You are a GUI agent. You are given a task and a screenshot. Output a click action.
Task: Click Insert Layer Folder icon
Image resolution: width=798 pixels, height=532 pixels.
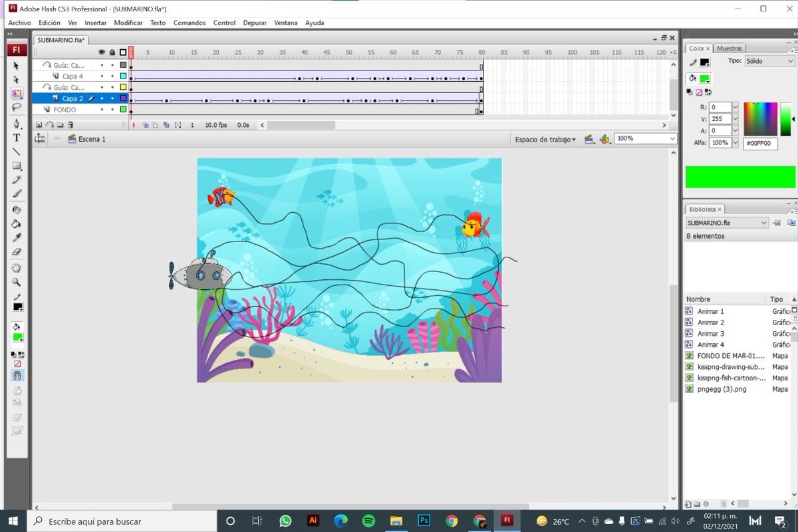(60, 124)
